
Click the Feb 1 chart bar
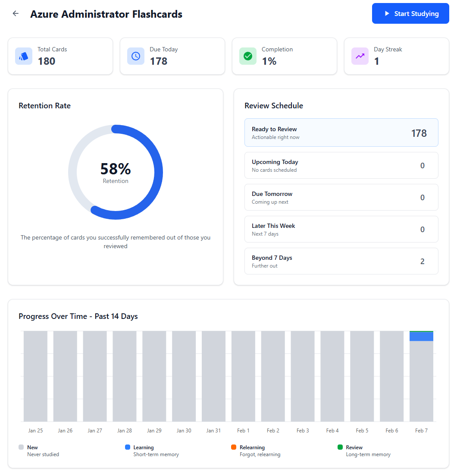[x=243, y=376]
